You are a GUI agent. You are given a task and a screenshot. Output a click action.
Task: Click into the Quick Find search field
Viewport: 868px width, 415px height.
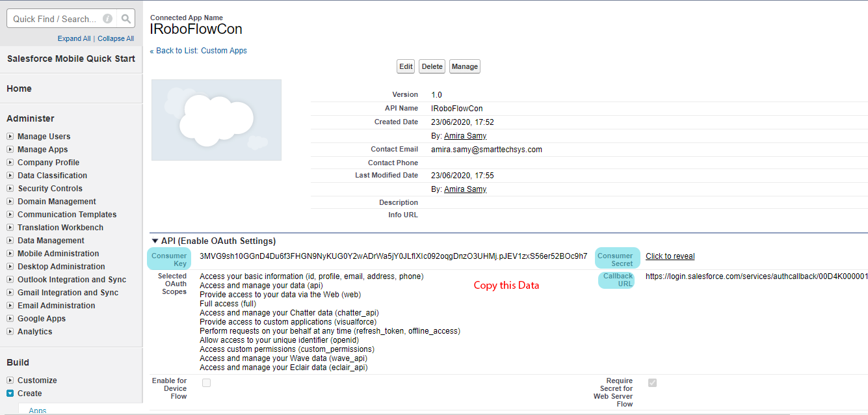point(55,19)
